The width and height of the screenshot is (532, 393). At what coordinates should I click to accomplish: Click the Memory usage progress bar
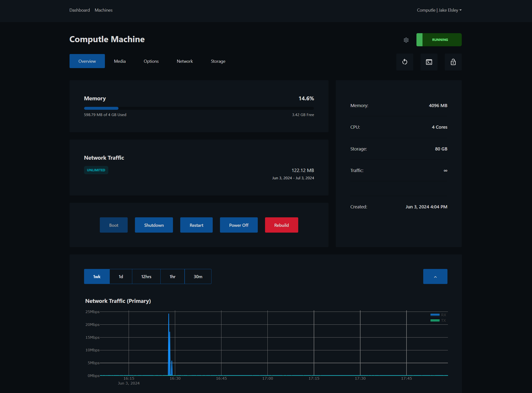click(199, 108)
